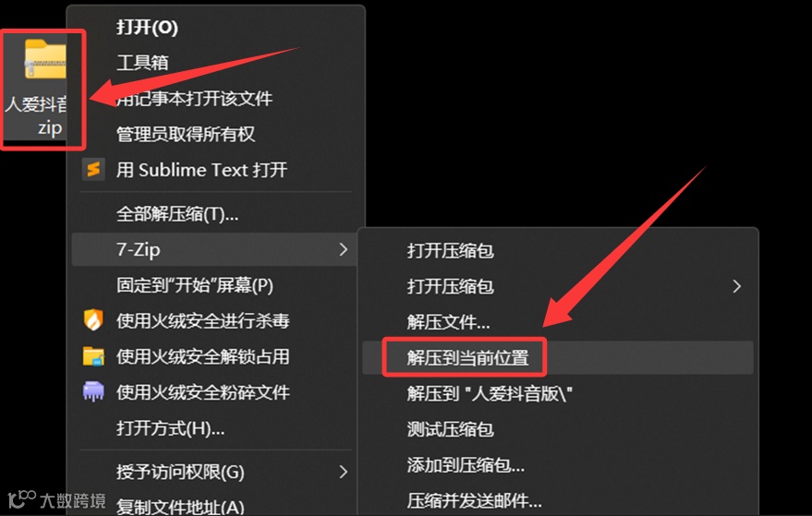This screenshot has width=812, height=516.
Task: Expand the 7-Zip submenu arrow
Action: coord(343,249)
